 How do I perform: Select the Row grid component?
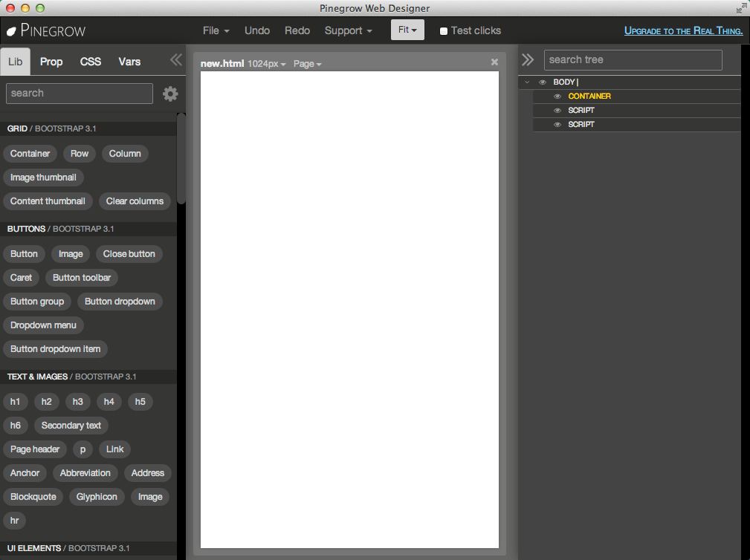click(x=80, y=154)
